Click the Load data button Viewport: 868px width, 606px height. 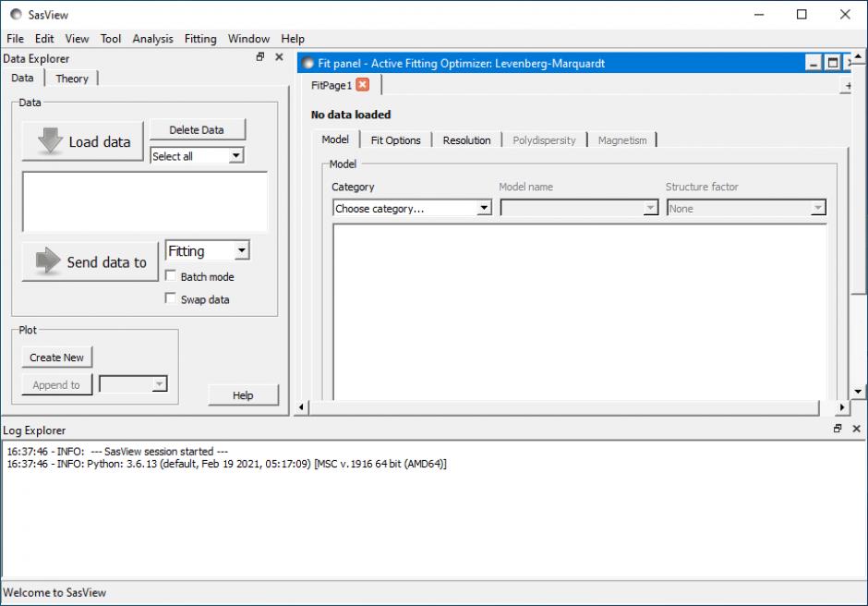coord(83,141)
